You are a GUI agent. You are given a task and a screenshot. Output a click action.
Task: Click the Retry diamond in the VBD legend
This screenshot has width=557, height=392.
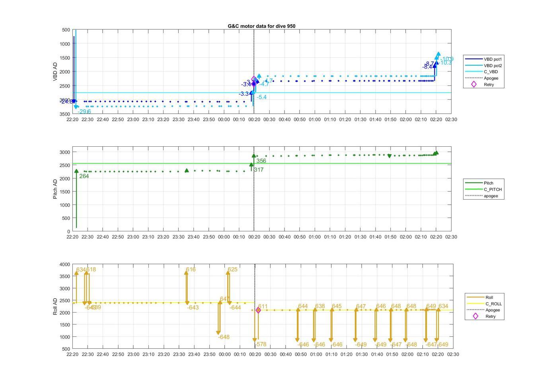pos(473,84)
